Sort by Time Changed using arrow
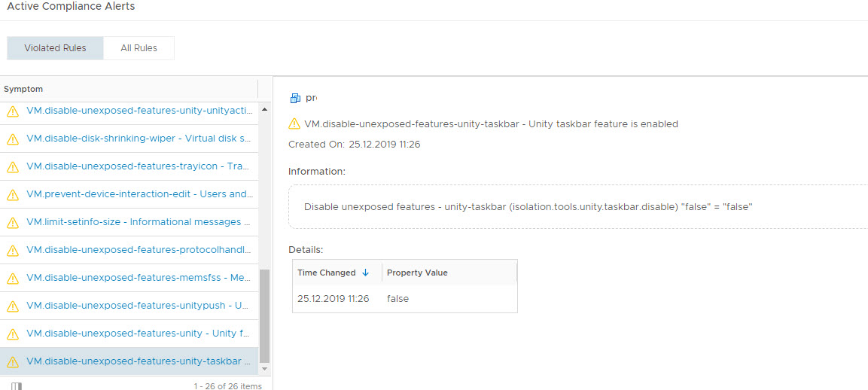The image size is (868, 390). tap(366, 273)
